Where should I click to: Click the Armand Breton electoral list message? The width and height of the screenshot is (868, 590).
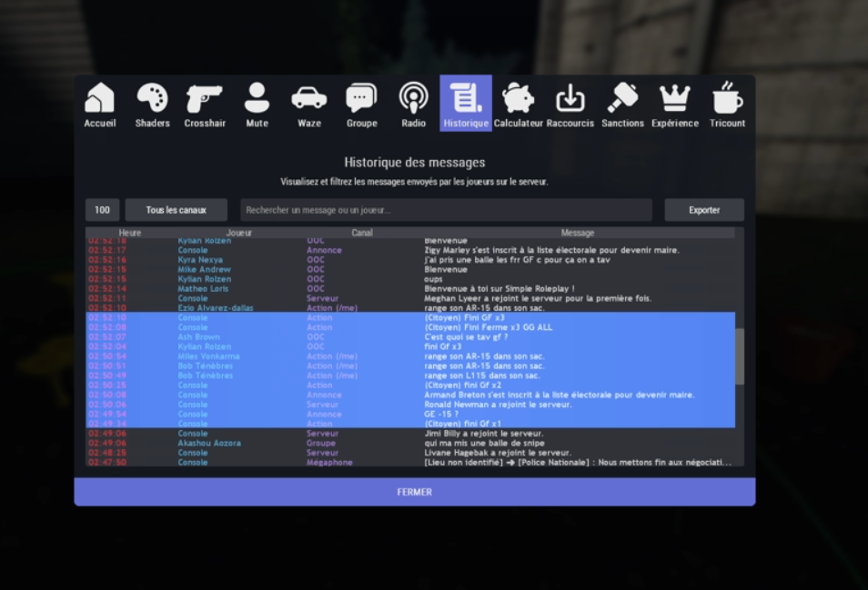point(560,395)
